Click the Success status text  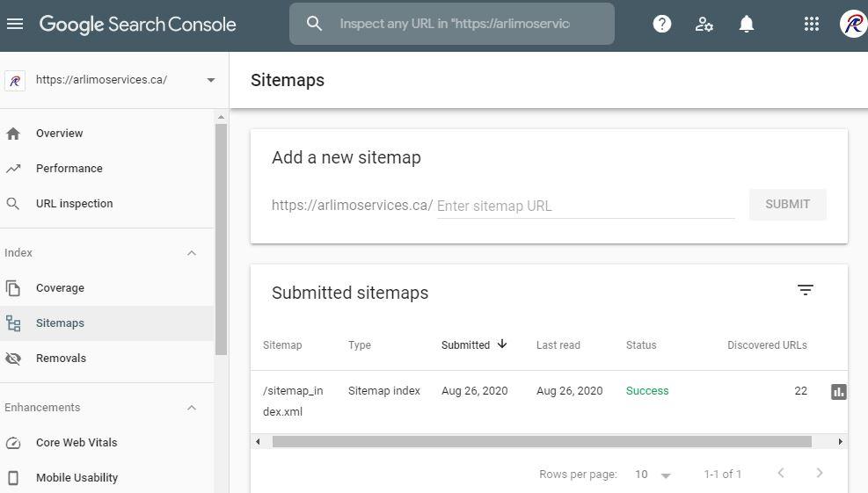647,391
